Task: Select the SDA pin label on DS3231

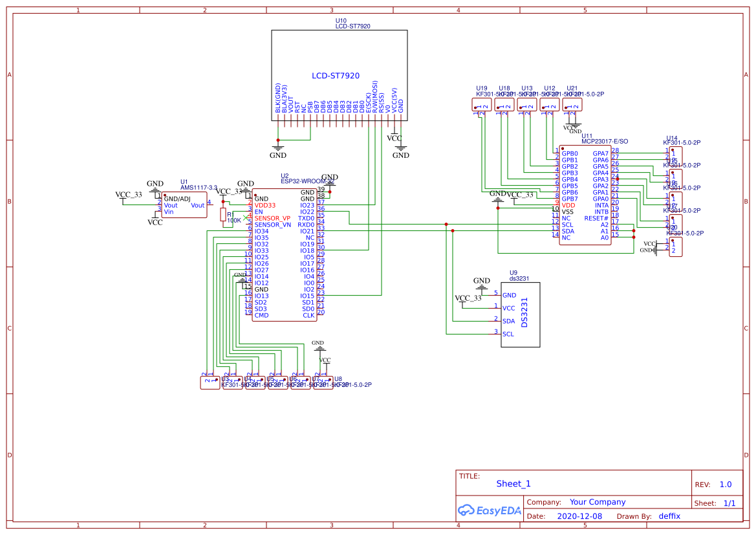Action: (x=510, y=321)
